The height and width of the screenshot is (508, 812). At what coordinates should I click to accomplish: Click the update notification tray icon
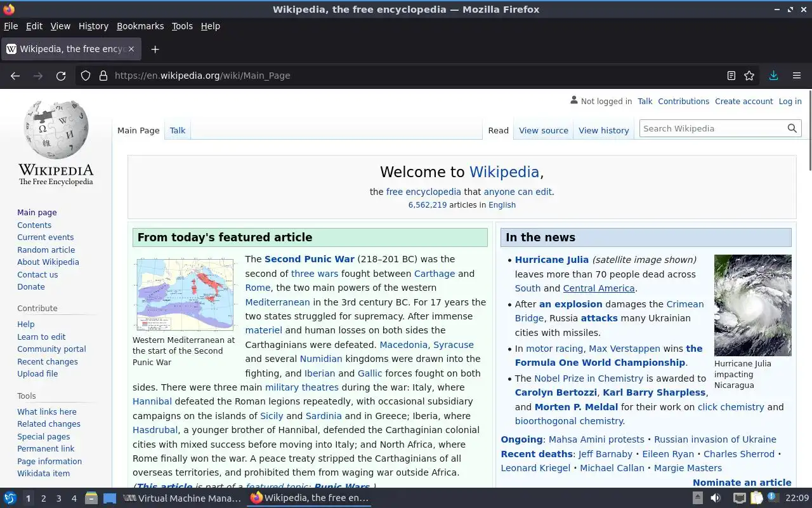(773, 498)
